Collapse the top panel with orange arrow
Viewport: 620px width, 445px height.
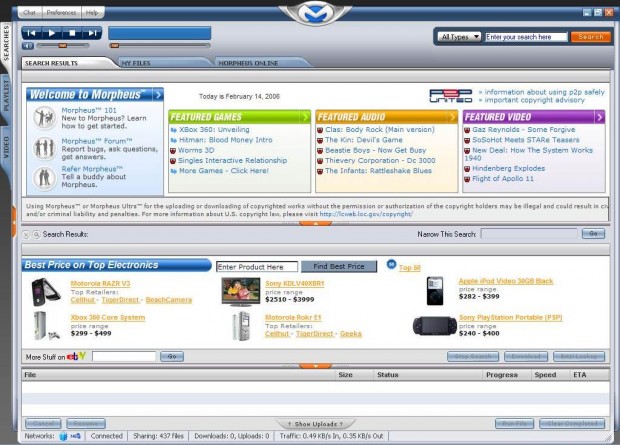315,223
